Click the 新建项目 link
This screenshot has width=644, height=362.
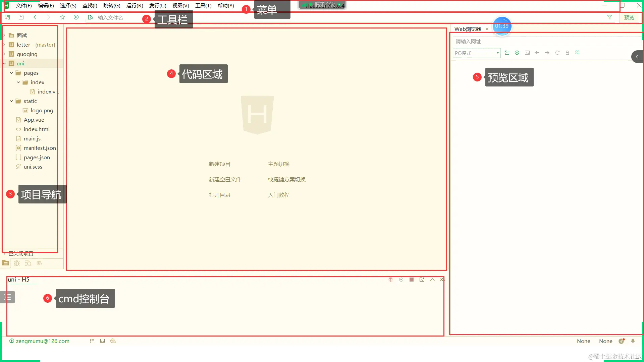click(x=219, y=164)
